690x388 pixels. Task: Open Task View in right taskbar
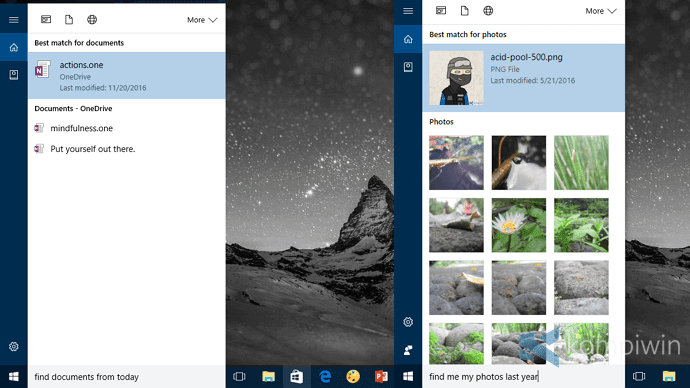coord(639,377)
